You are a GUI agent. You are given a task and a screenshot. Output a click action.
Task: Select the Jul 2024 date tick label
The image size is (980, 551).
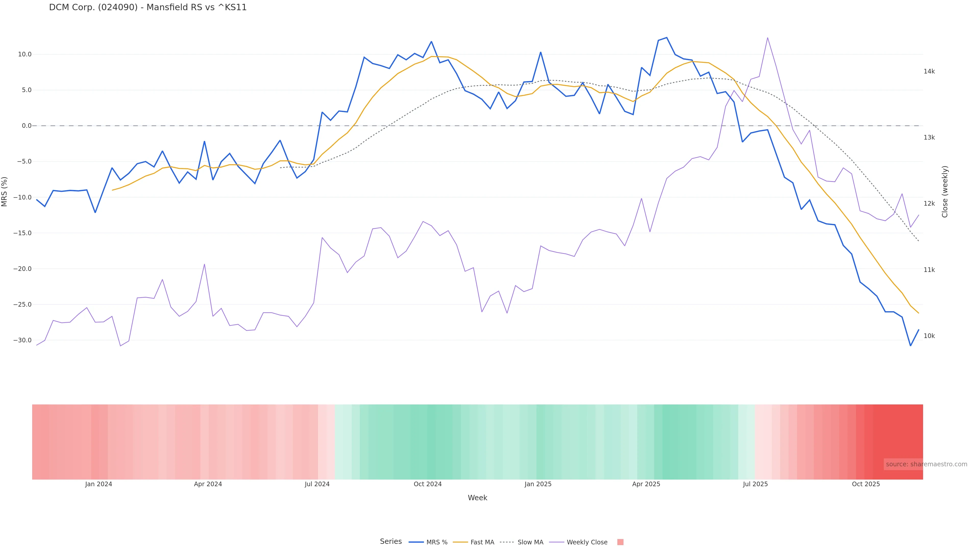point(317,484)
